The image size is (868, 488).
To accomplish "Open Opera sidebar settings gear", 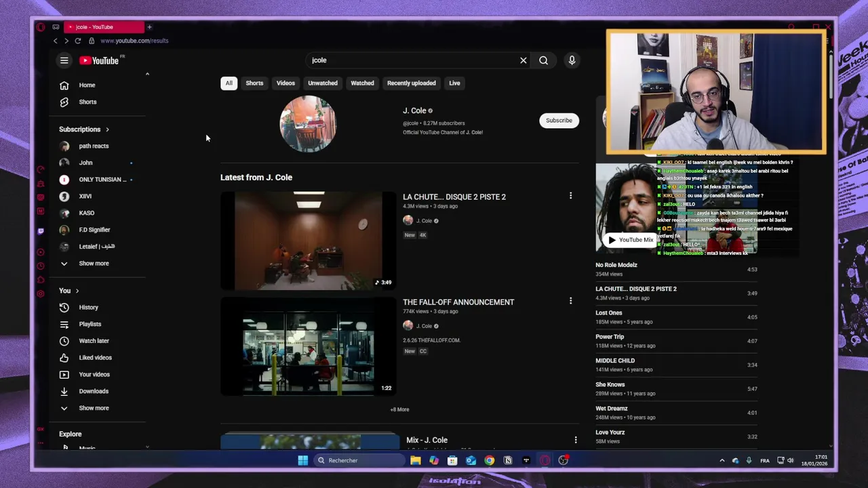I will tap(41, 293).
